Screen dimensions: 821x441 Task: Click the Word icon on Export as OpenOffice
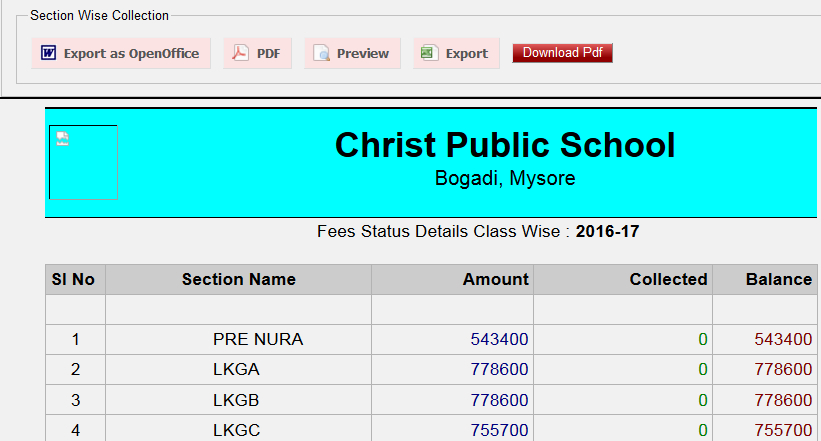click(x=48, y=53)
